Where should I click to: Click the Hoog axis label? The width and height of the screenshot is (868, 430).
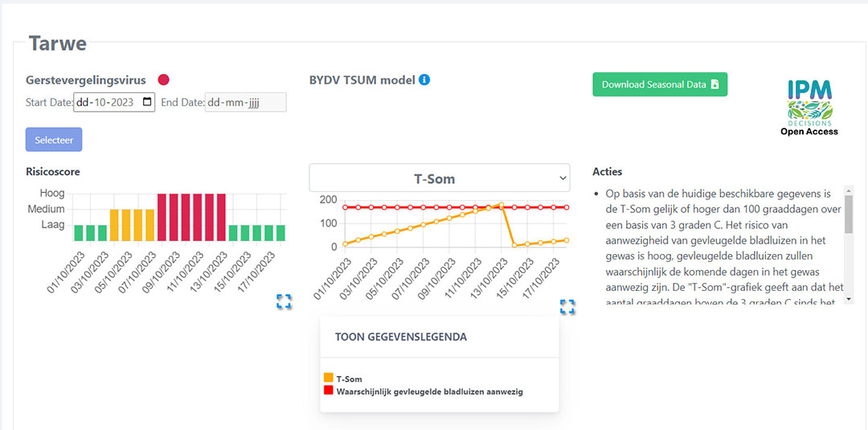(x=52, y=194)
